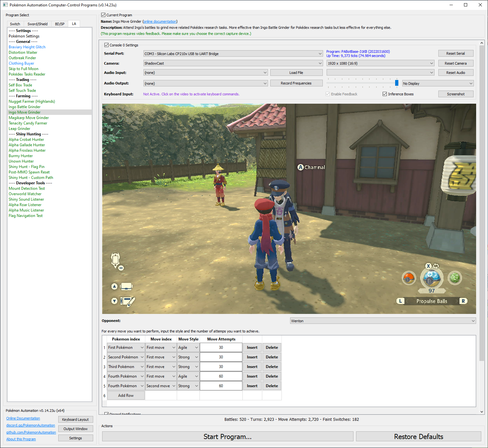Image resolution: width=488 pixels, height=448 pixels.
Task: Toggle the Inference Boxes checkbox
Action: pos(385,94)
